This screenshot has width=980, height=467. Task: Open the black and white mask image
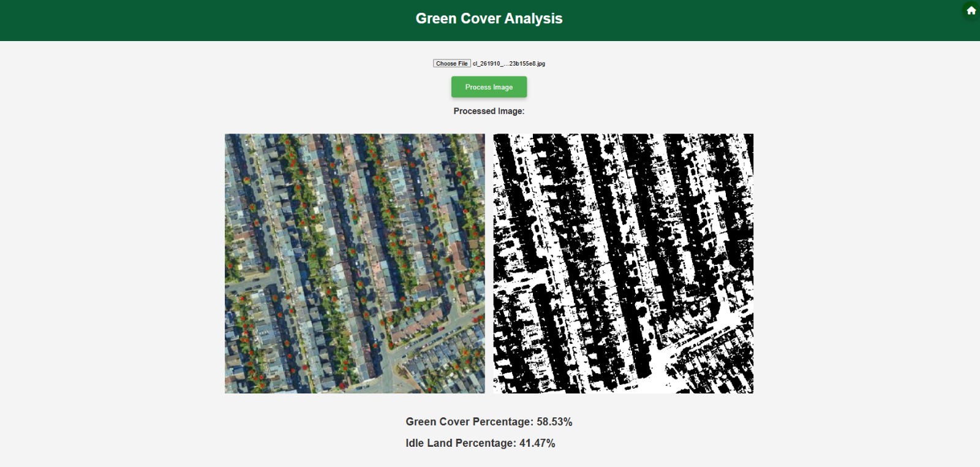click(x=624, y=264)
